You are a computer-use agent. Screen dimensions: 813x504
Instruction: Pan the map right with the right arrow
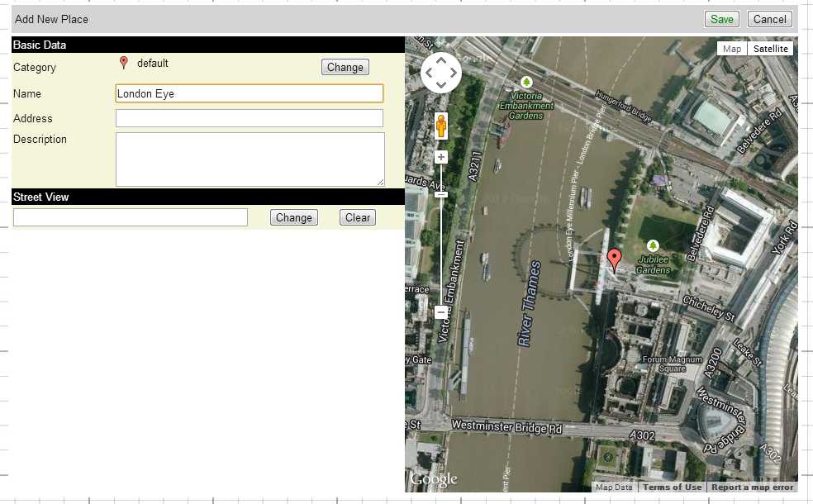pos(454,73)
